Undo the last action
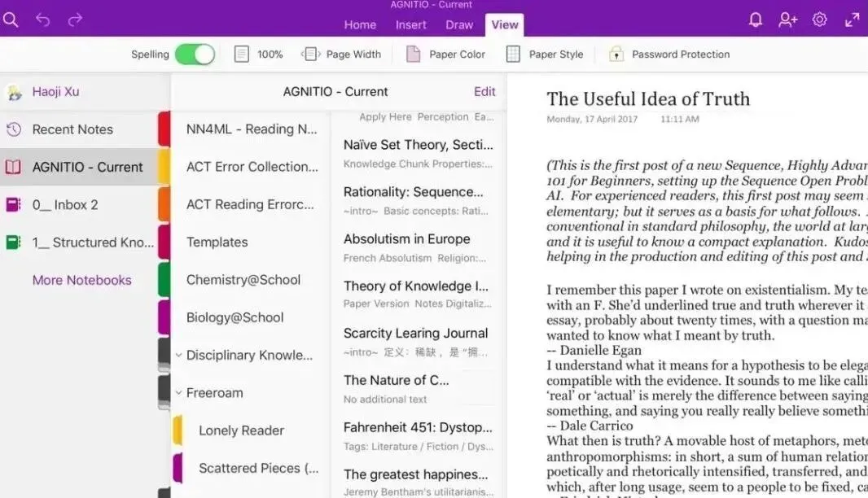 (x=42, y=20)
